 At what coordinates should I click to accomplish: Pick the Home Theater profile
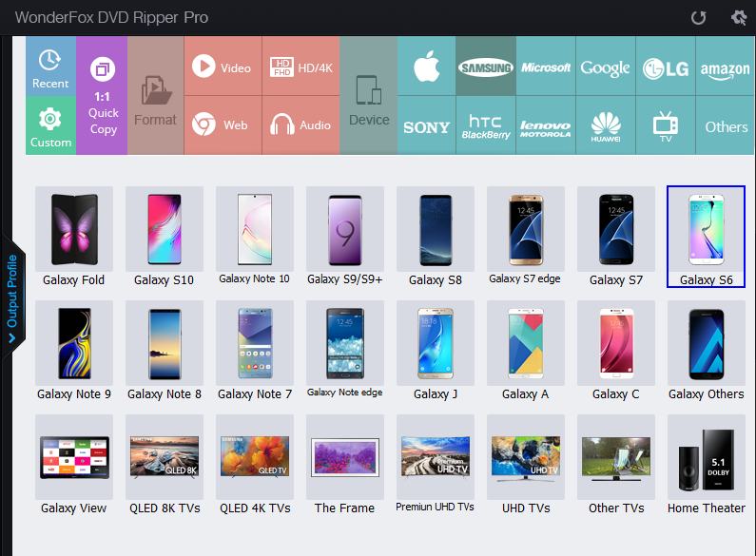(706, 465)
